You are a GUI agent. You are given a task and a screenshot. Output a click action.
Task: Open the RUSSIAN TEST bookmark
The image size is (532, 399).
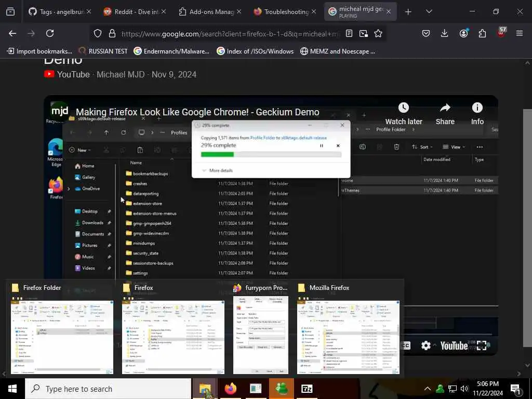pos(103,51)
